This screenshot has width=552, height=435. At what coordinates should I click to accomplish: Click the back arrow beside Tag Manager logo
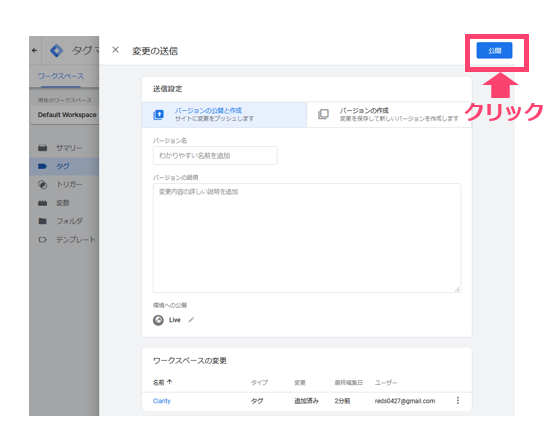[x=34, y=50]
